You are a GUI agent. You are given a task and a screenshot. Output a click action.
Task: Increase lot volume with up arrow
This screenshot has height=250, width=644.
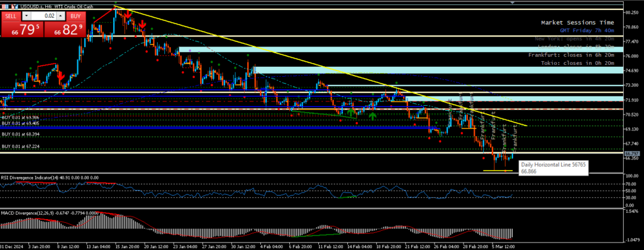pyautogui.click(x=60, y=16)
